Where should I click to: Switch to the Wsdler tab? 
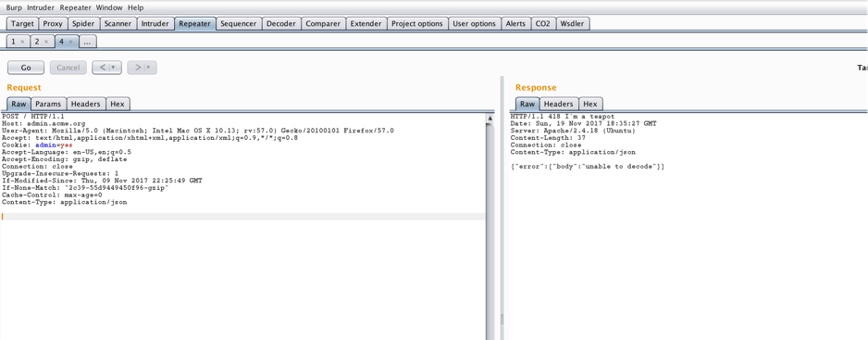point(573,24)
